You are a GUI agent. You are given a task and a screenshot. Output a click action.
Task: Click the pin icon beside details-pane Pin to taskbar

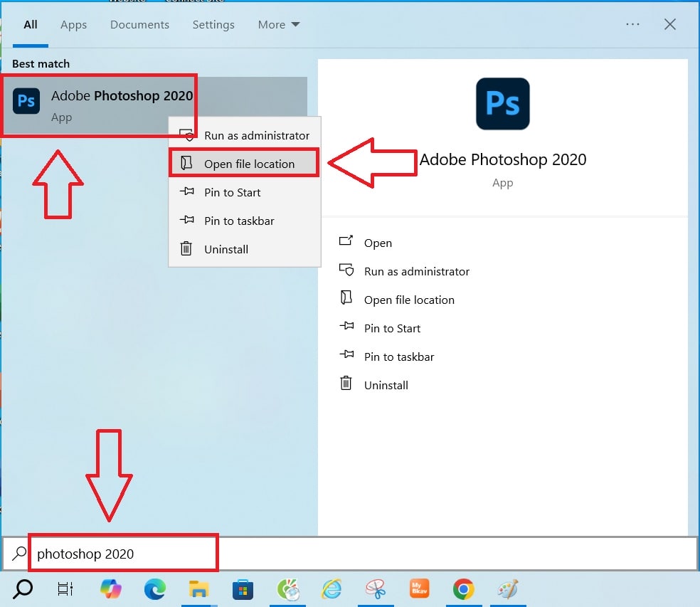(346, 354)
